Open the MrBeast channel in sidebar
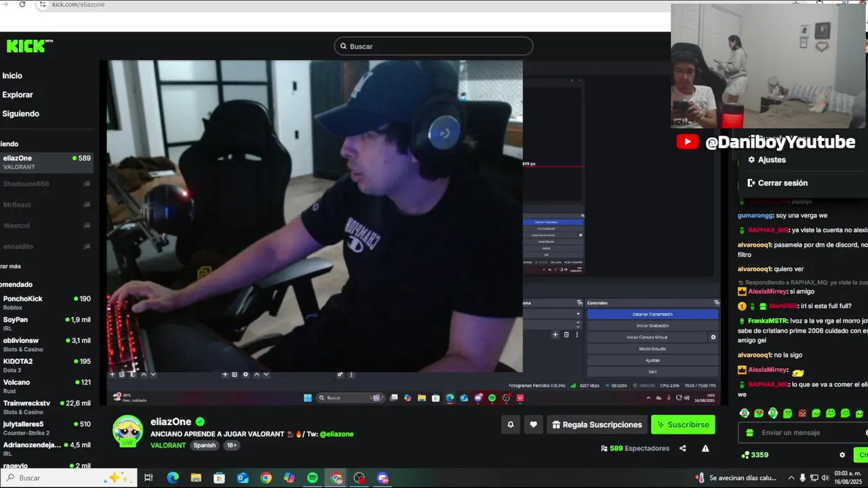The image size is (868, 488). 46,205
